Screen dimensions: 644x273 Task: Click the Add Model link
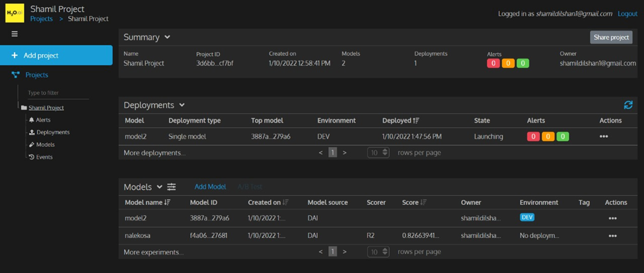pos(210,187)
